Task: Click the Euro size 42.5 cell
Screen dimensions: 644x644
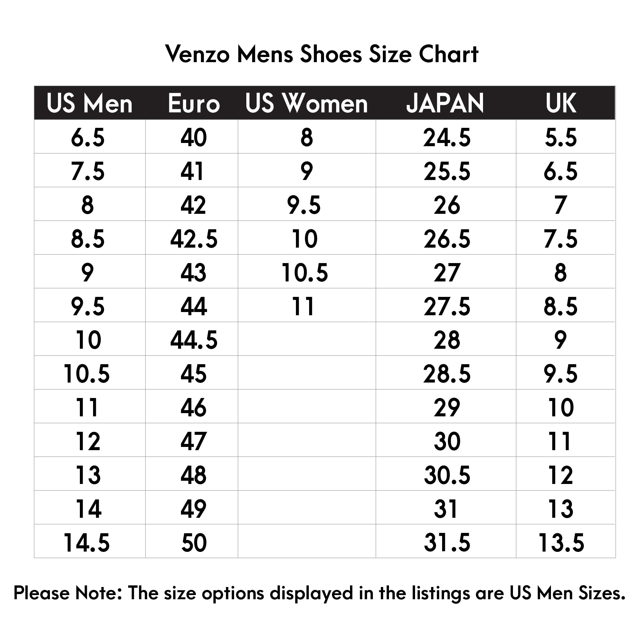Action: click(x=194, y=239)
